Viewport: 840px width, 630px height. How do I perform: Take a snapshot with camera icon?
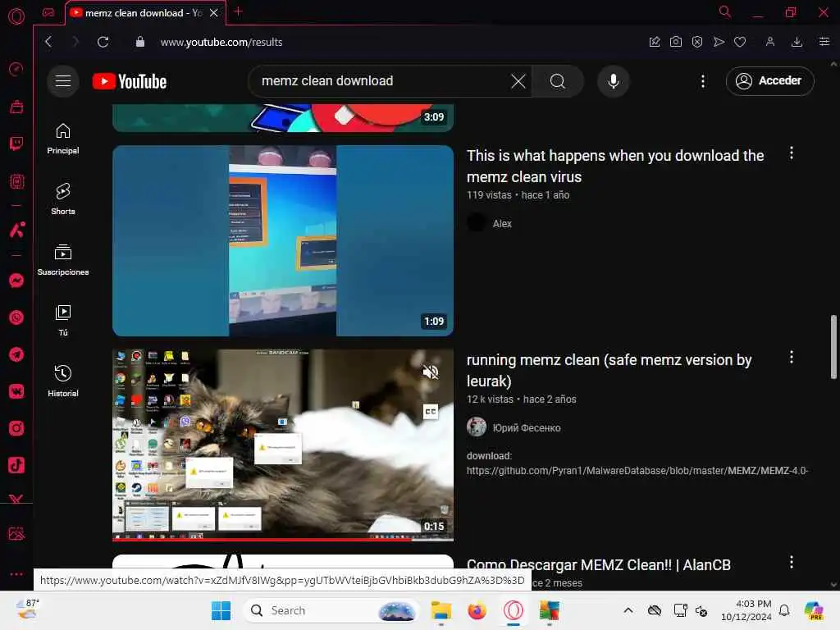coord(676,42)
